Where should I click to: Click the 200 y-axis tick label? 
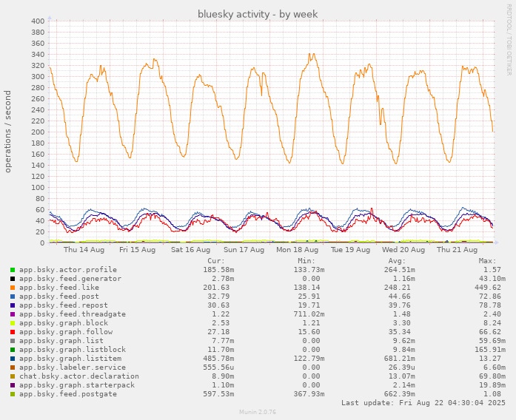point(38,132)
